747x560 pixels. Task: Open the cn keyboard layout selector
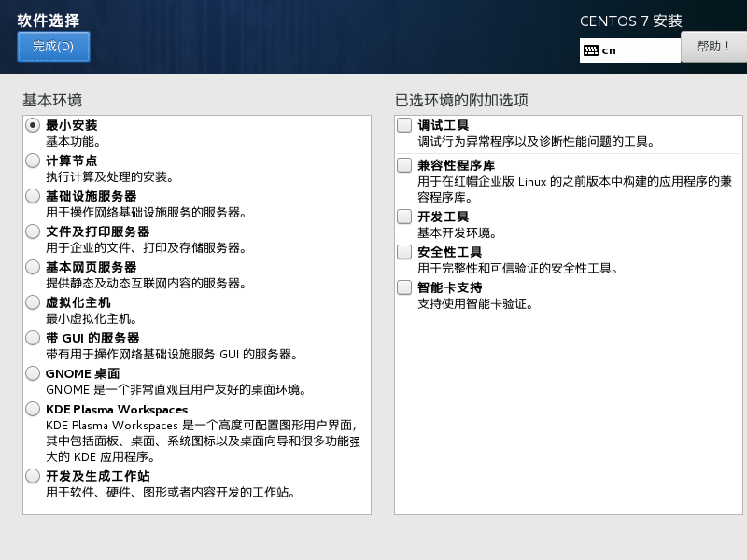click(x=630, y=49)
